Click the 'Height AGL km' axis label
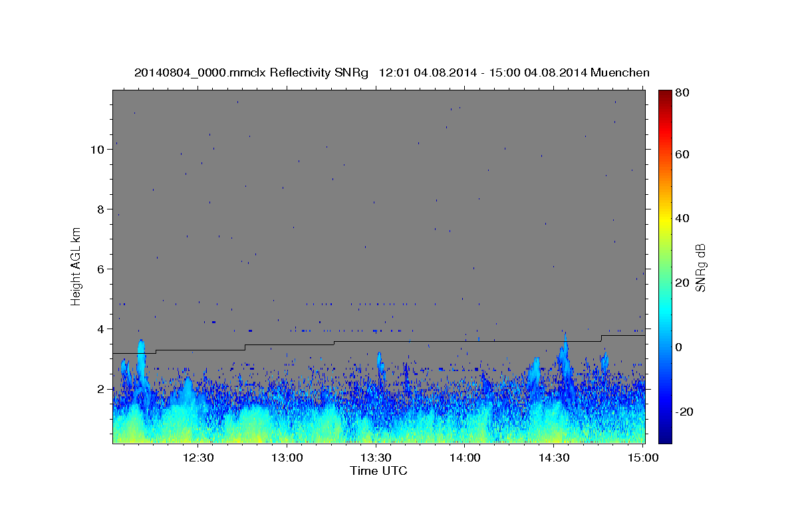This screenshot has width=798, height=532. pyautogui.click(x=76, y=266)
